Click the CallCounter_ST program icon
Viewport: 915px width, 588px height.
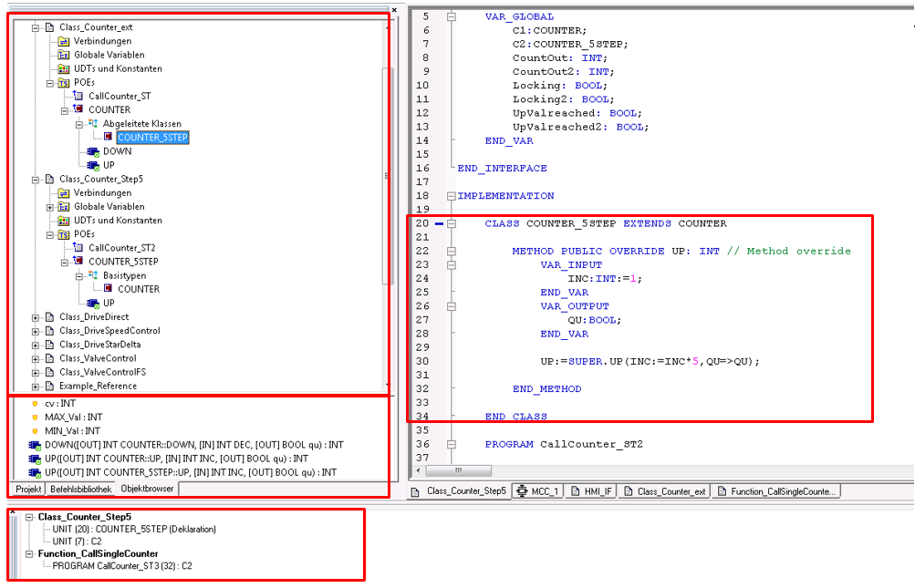coord(78,96)
